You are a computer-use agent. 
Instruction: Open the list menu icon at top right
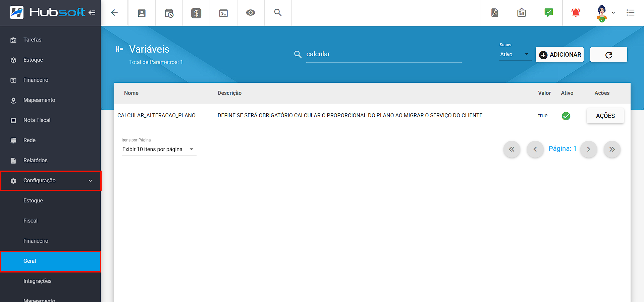tap(631, 13)
